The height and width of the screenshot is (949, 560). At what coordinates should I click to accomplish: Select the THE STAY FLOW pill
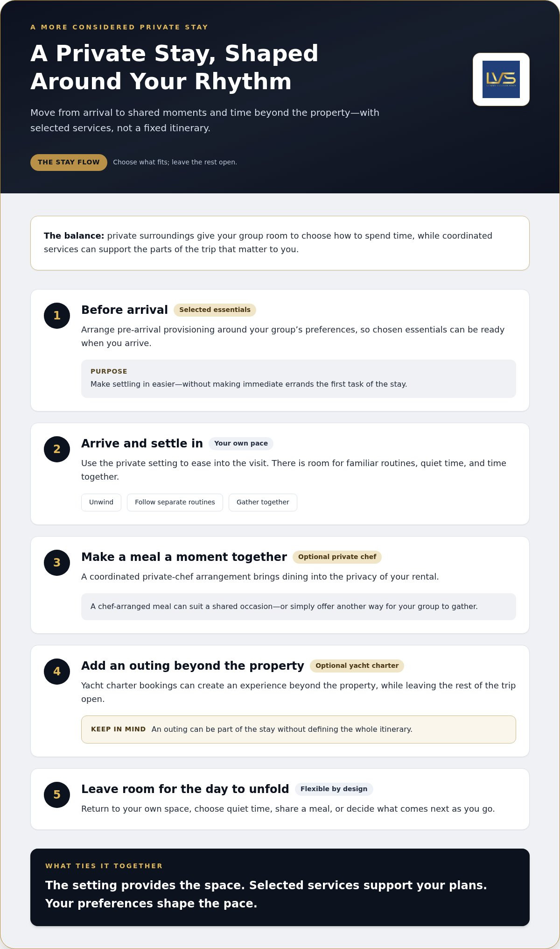click(69, 163)
